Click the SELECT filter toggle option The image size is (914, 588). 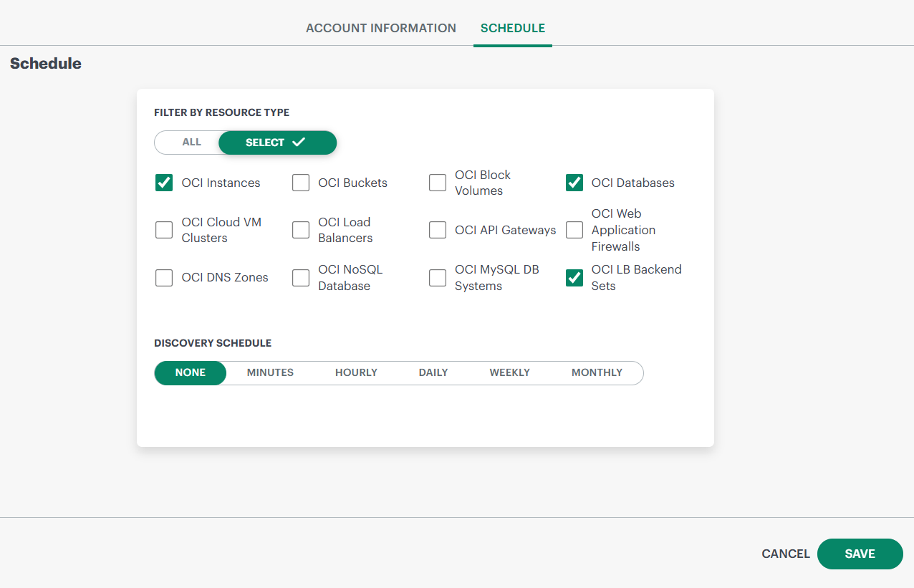click(x=276, y=143)
